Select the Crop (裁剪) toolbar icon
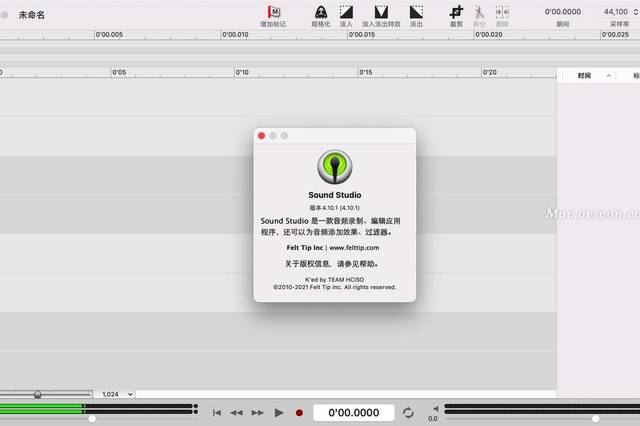The height and width of the screenshot is (426, 640). coord(456,12)
